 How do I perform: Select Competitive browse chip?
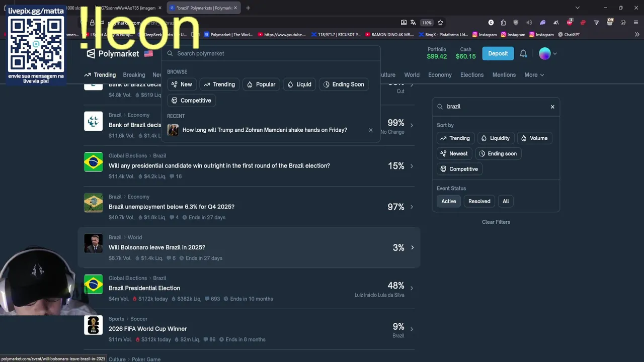coord(191,101)
